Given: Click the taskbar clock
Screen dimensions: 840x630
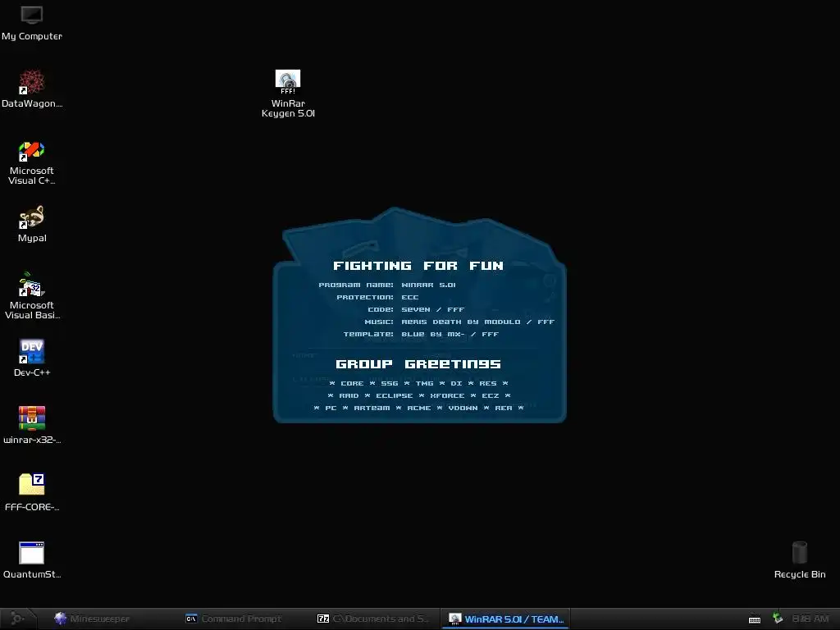Looking at the screenshot, I should click(810, 619).
